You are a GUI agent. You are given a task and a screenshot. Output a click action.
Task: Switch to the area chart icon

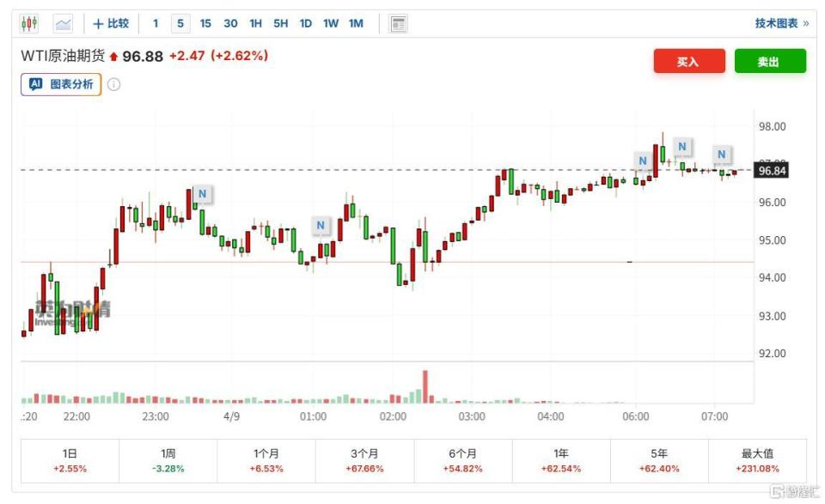[x=64, y=23]
